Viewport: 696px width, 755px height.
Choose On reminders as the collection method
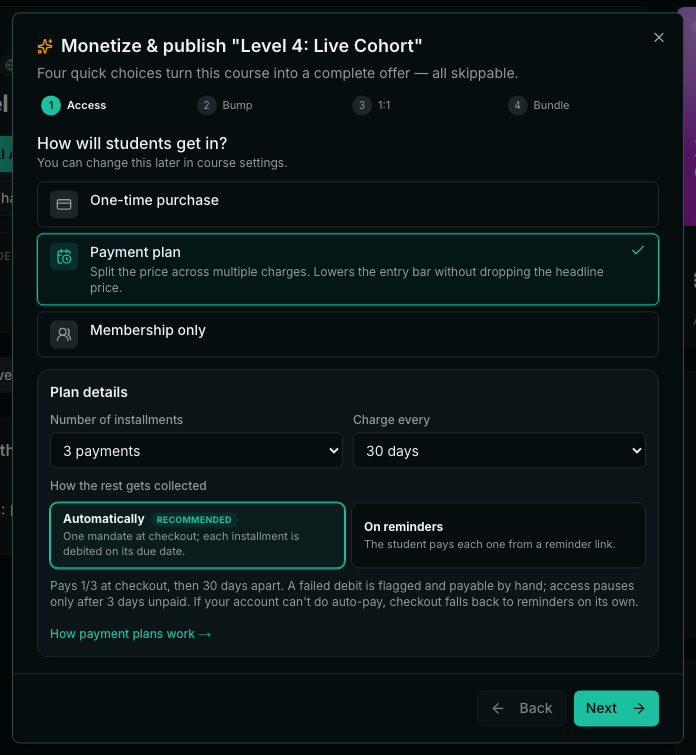coord(499,535)
